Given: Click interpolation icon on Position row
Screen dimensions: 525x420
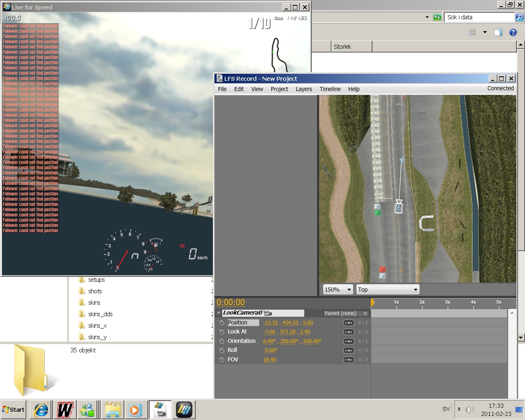Looking at the screenshot, I should click(x=349, y=323).
